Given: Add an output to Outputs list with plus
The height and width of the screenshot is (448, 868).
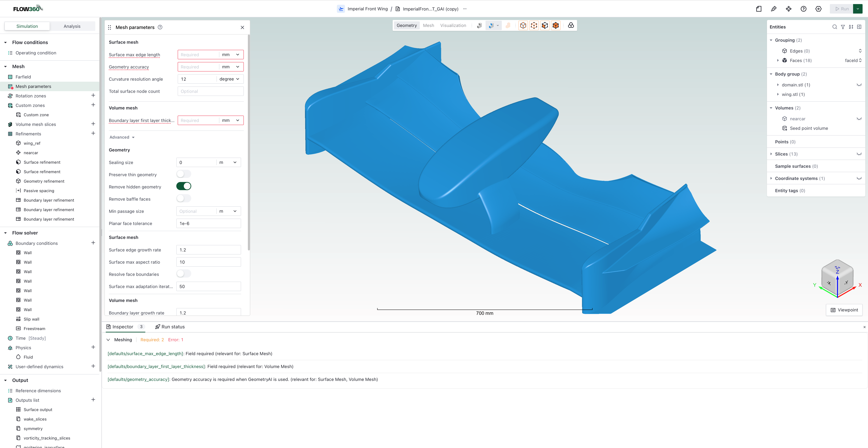Looking at the screenshot, I should pyautogui.click(x=93, y=400).
